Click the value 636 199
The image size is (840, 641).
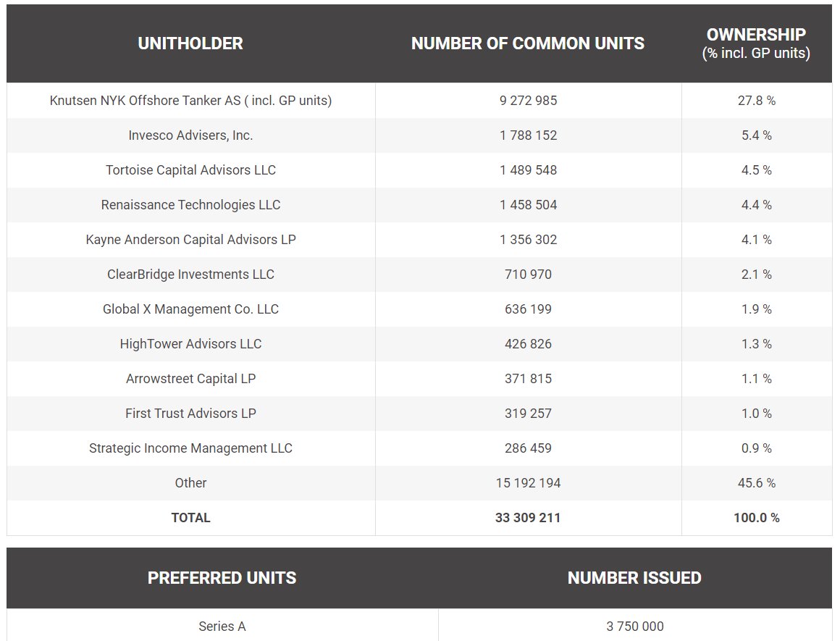pos(528,309)
